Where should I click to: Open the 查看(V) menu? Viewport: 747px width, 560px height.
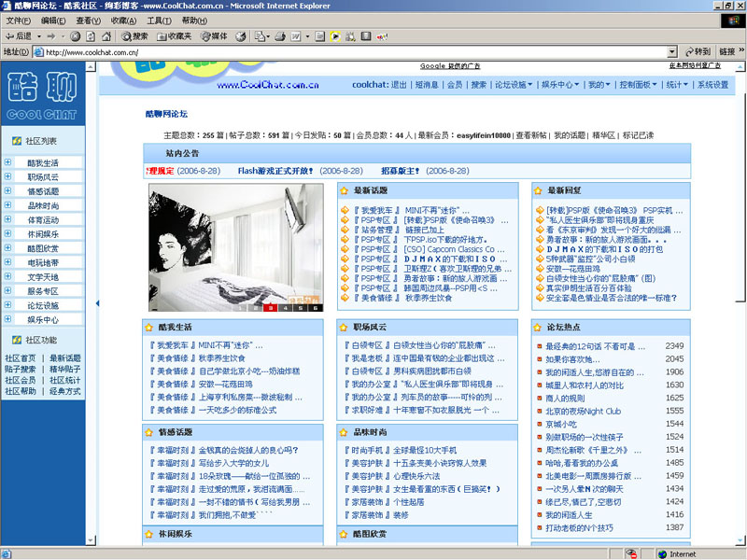89,21
